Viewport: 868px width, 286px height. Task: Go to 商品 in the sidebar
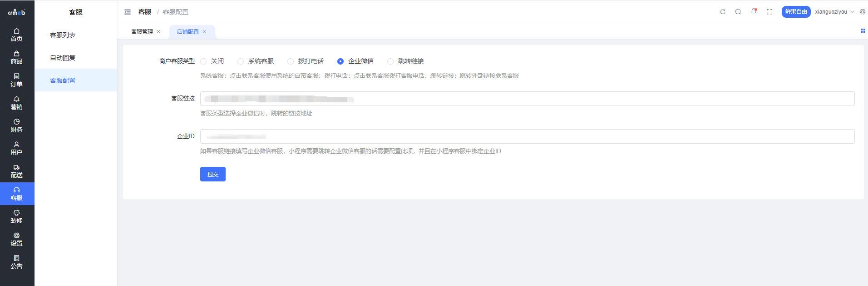pos(17,57)
